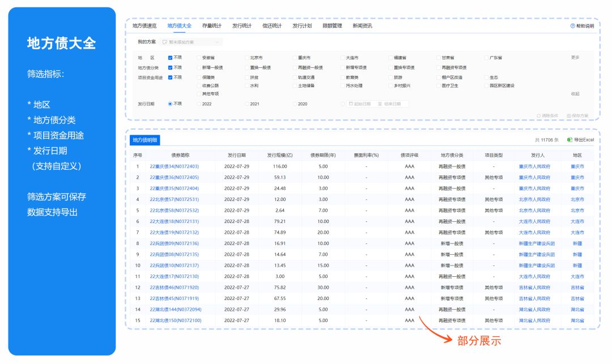Open the 我的方案 scheme dropdown
This screenshot has width=612, height=364.
coord(190,42)
